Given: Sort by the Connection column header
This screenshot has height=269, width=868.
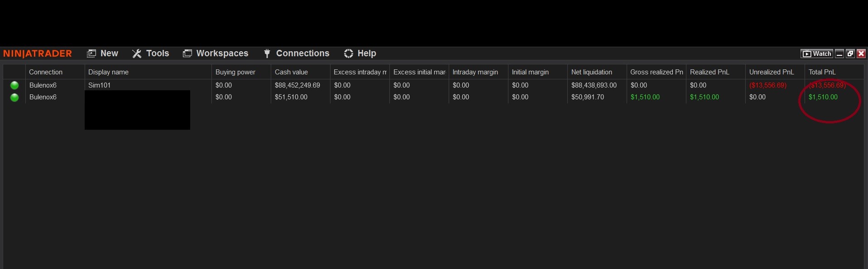Looking at the screenshot, I should [46, 72].
